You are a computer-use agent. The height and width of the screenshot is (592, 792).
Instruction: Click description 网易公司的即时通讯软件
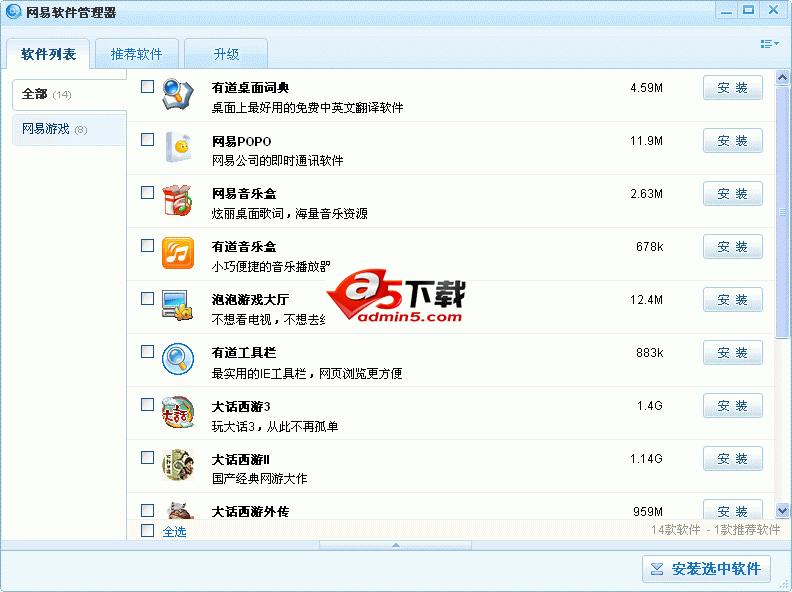tap(277, 161)
